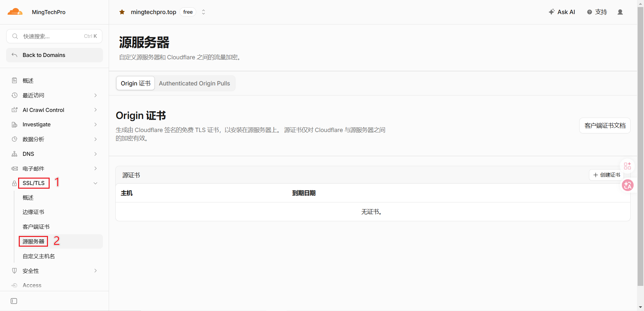Image resolution: width=644 pixels, height=311 pixels.
Task: Open the domain switcher up-down arrows
Action: [x=203, y=12]
